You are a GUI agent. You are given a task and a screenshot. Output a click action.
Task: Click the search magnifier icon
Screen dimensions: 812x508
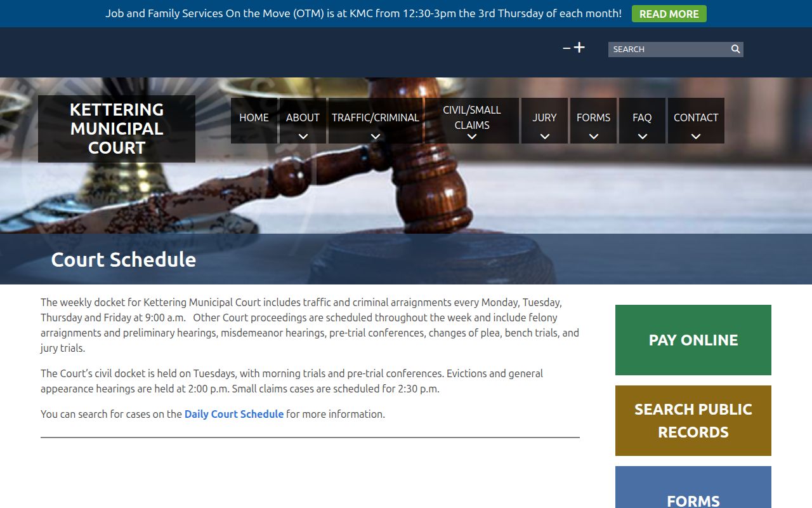coord(735,49)
